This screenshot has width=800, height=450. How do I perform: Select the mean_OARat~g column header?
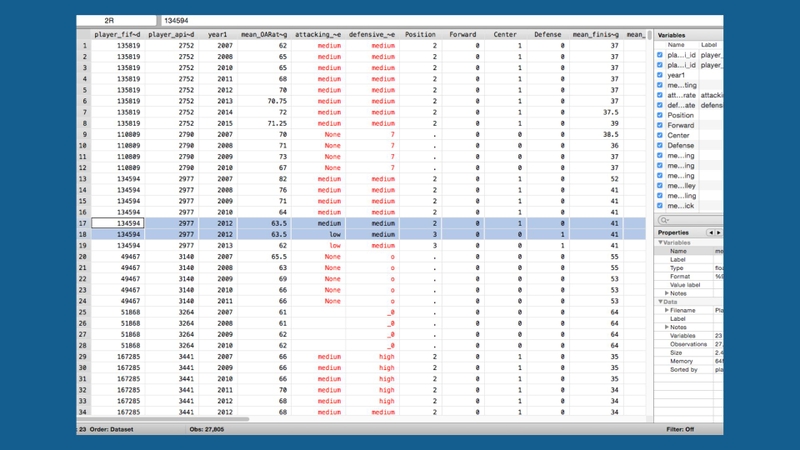pos(264,35)
